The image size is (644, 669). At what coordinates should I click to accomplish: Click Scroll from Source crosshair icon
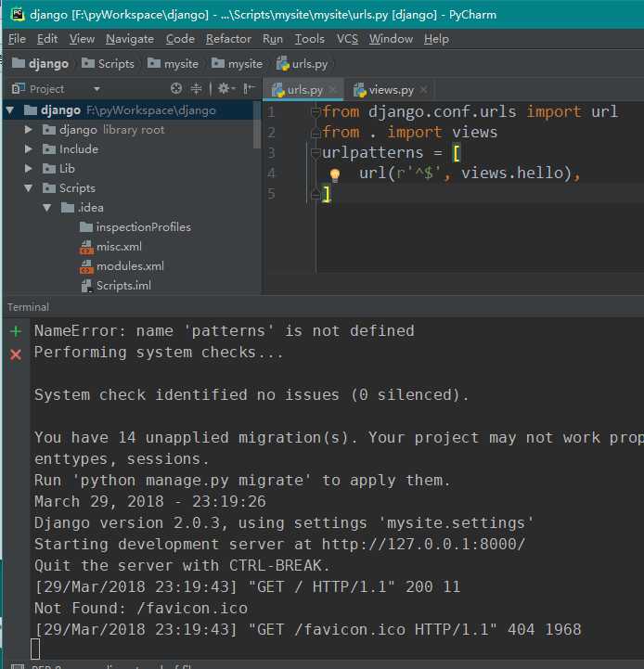[176, 88]
